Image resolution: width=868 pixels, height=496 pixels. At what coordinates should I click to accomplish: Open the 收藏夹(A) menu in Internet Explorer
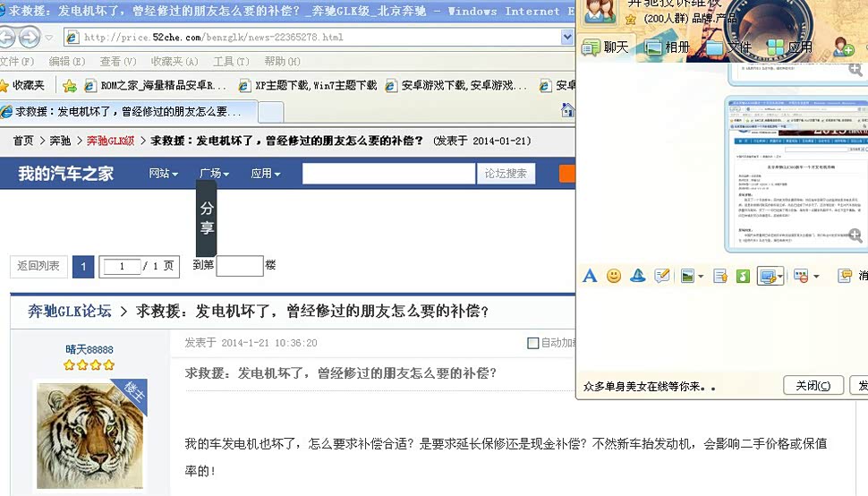(174, 62)
